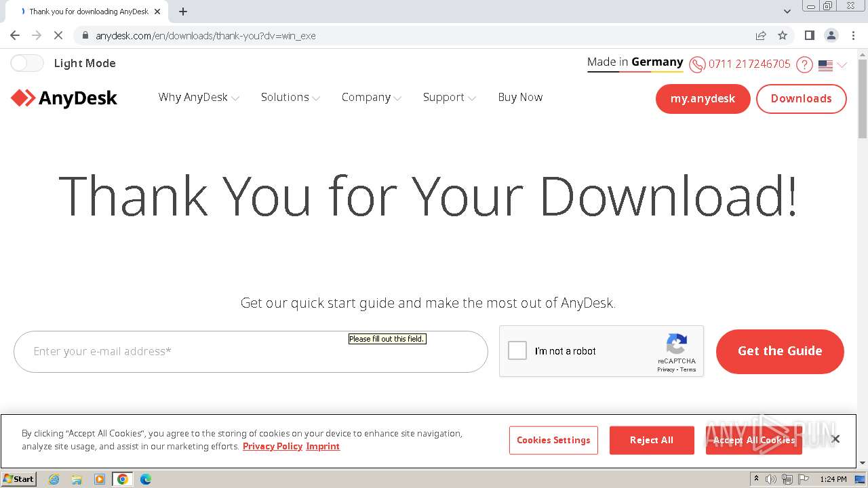
Task: Check the I'm not a robot checkbox
Action: tap(517, 350)
